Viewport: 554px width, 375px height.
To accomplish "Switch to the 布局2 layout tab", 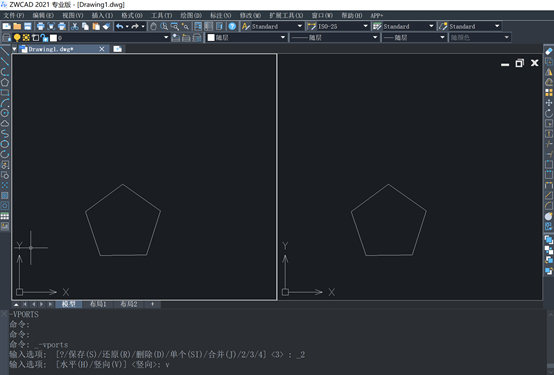I will [x=129, y=304].
